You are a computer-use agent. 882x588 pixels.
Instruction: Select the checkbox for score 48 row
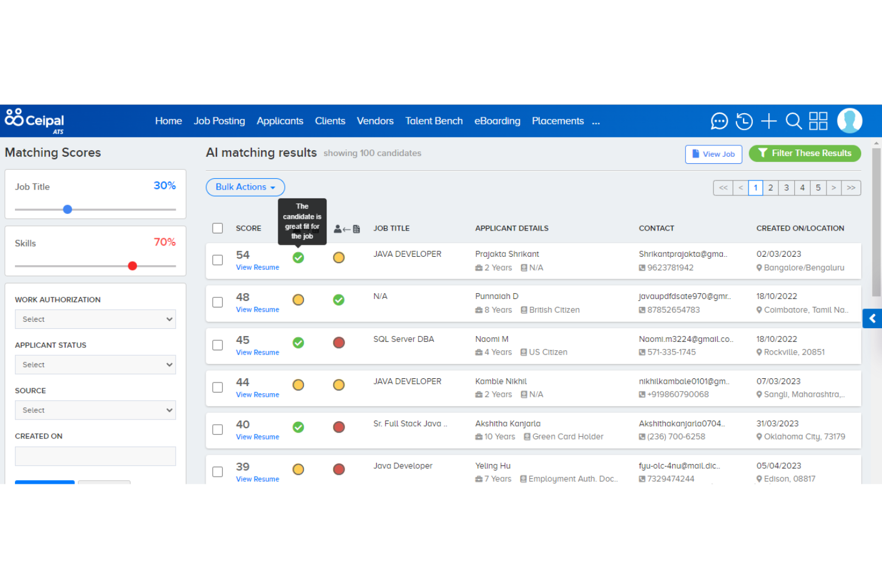(x=218, y=303)
